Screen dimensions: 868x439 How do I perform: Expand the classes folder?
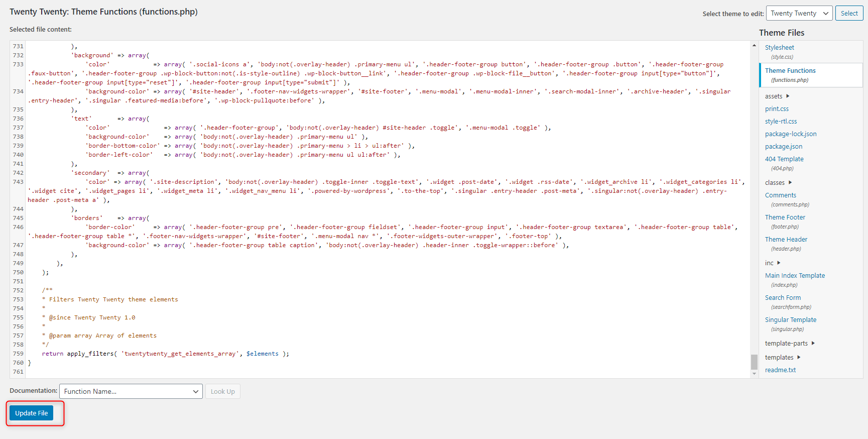coord(778,182)
